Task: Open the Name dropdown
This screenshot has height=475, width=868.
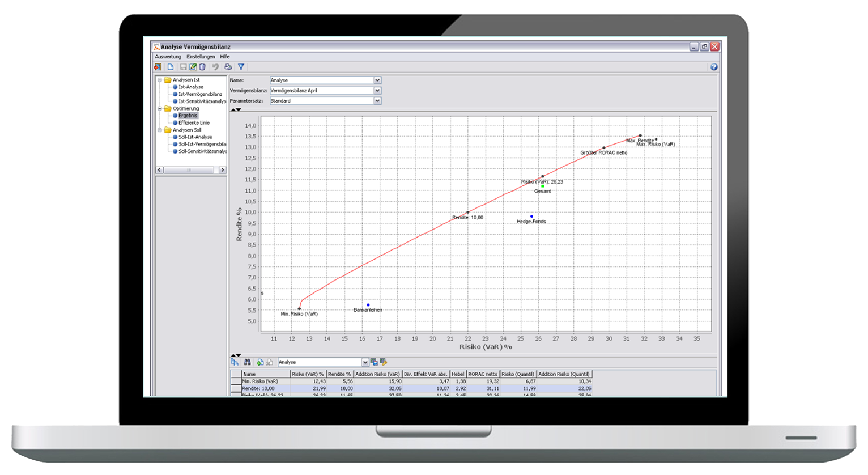Action: pyautogui.click(x=377, y=80)
